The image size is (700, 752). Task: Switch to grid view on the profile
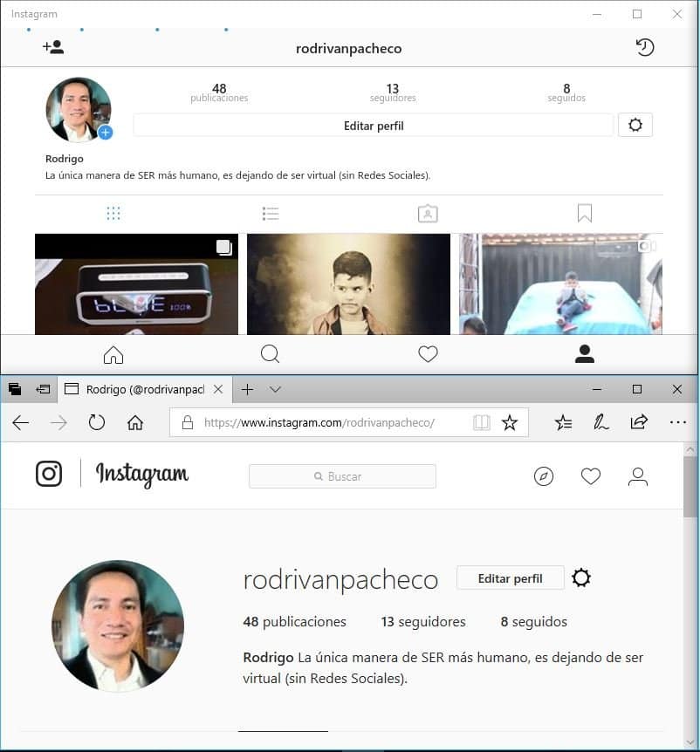[x=113, y=213]
